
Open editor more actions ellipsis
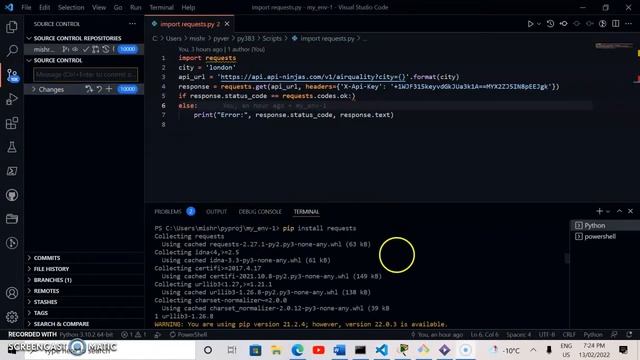tap(629, 24)
